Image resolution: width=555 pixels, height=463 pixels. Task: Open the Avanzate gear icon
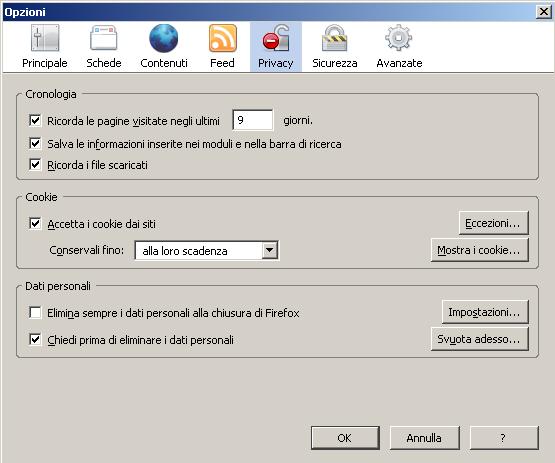click(399, 38)
